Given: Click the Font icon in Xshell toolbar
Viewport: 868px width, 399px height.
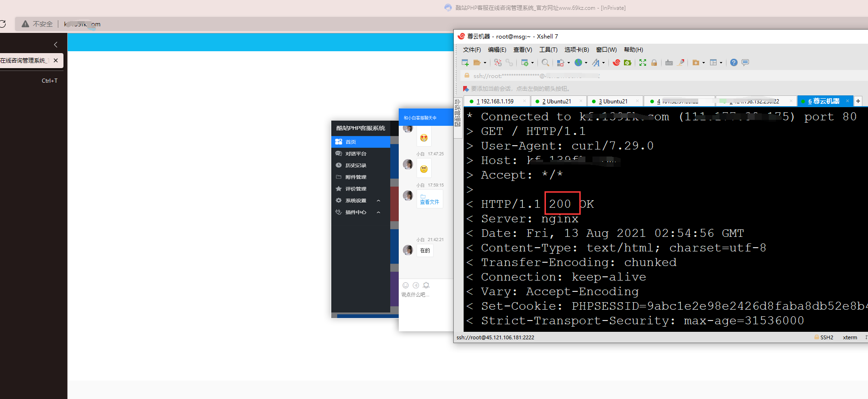Looking at the screenshot, I should 596,63.
